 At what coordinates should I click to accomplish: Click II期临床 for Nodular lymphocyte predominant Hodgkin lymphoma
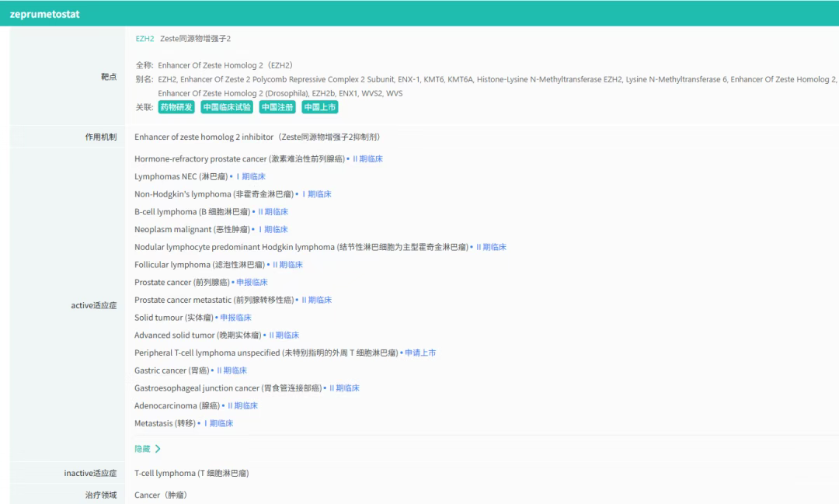click(x=491, y=247)
